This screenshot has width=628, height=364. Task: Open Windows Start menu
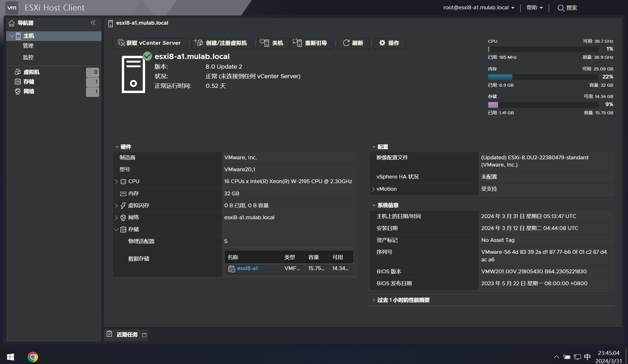[10, 357]
